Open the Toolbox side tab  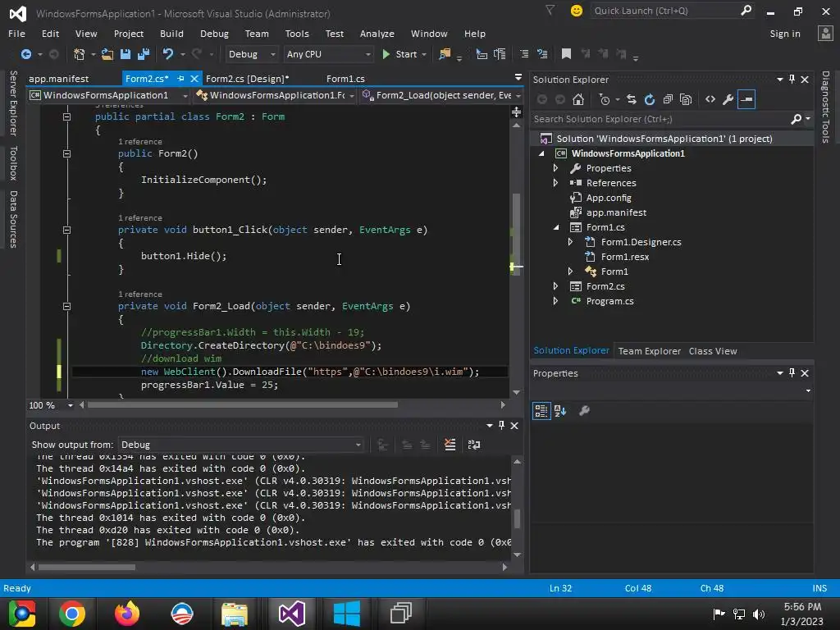(13, 163)
